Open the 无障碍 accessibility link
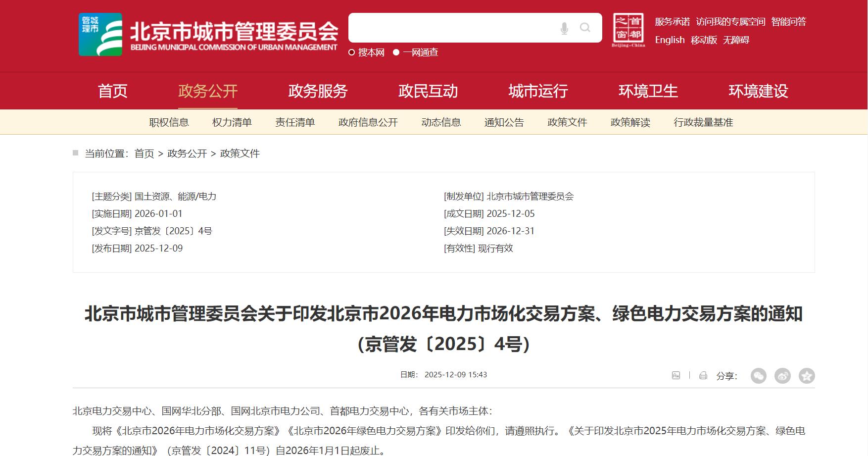The width and height of the screenshot is (868, 456). click(736, 40)
